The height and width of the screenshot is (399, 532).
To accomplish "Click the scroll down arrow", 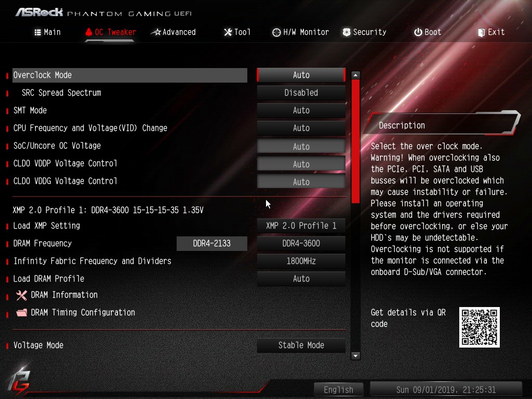I will click(x=355, y=356).
